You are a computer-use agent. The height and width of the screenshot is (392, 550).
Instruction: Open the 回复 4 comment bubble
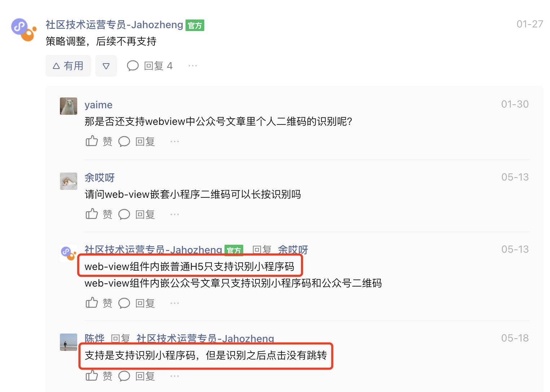tap(150, 66)
